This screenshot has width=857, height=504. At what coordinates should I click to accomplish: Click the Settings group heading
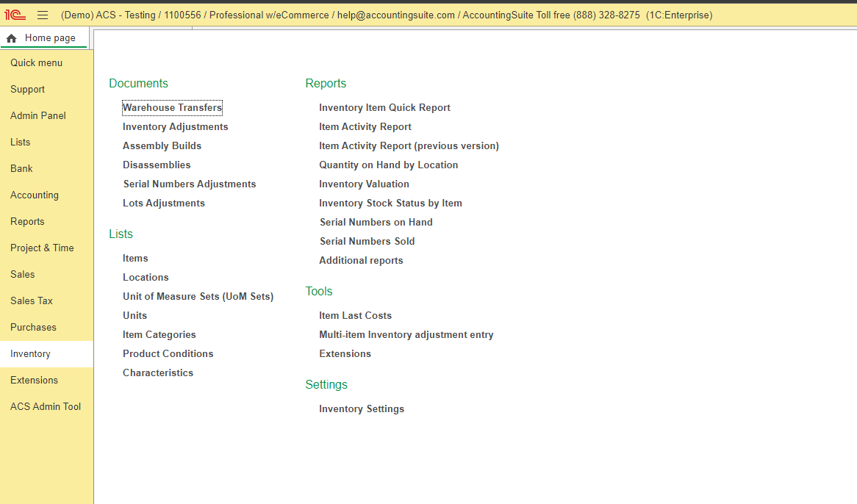326,385
